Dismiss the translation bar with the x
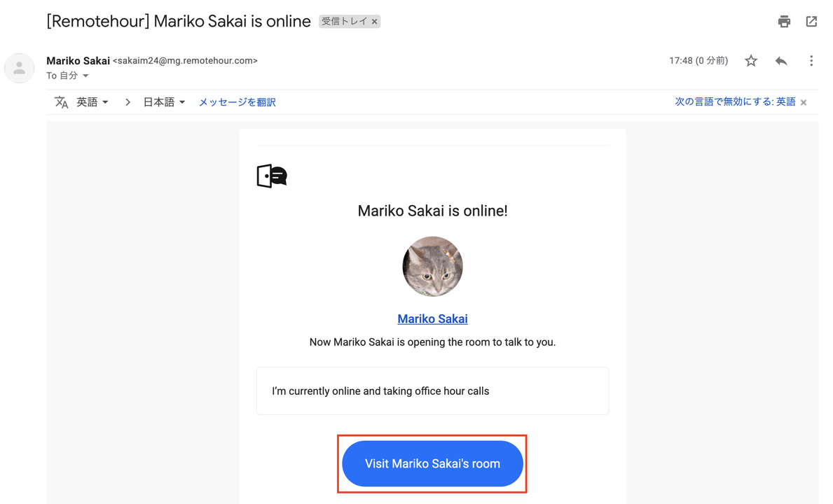The image size is (833, 504). (x=804, y=102)
